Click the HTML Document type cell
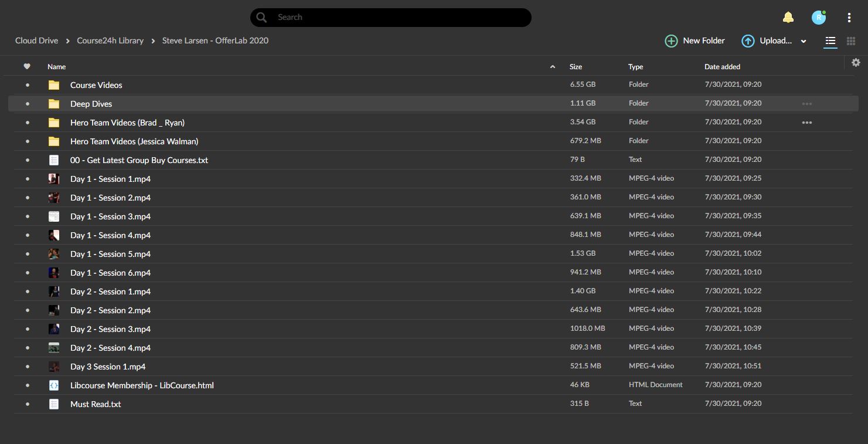 [x=656, y=385]
